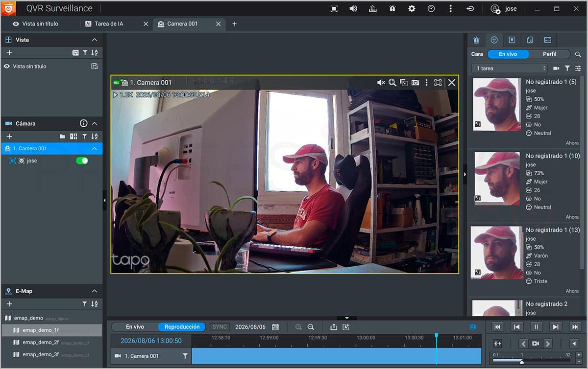Click the SYNC button
The height and width of the screenshot is (369, 588).
(220, 327)
